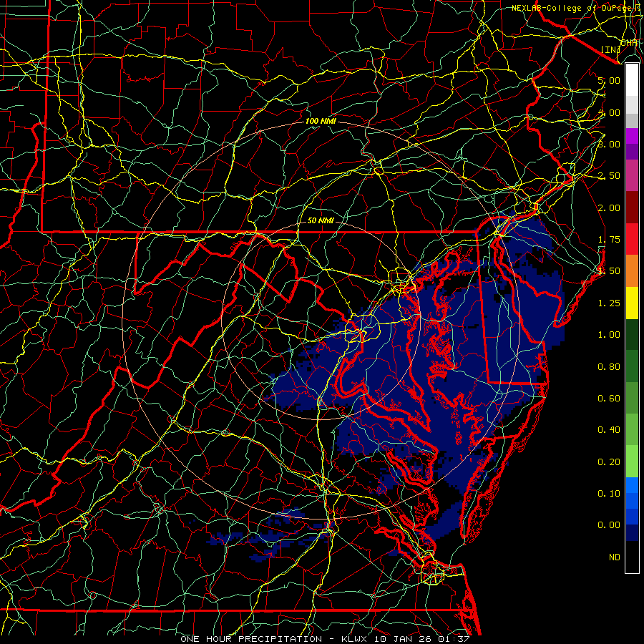Click the "ONE HOUR PRECIPITATION" title text

(x=251, y=639)
